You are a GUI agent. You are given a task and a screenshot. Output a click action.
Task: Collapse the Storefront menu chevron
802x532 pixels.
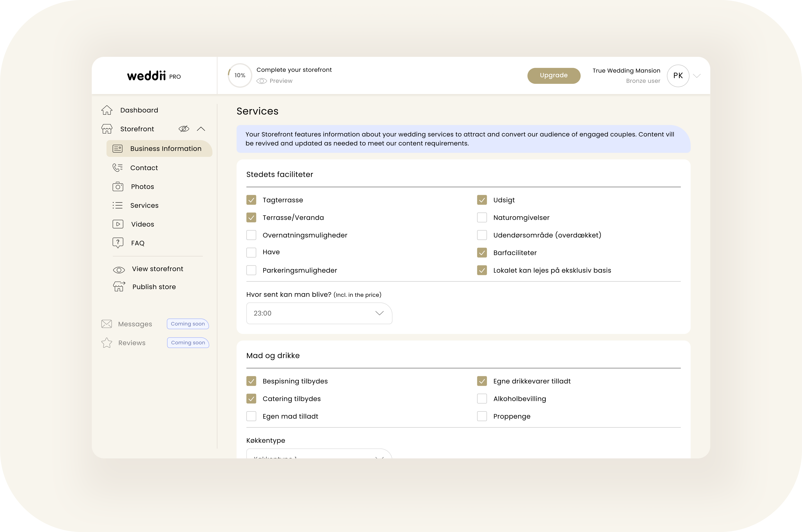(201, 129)
